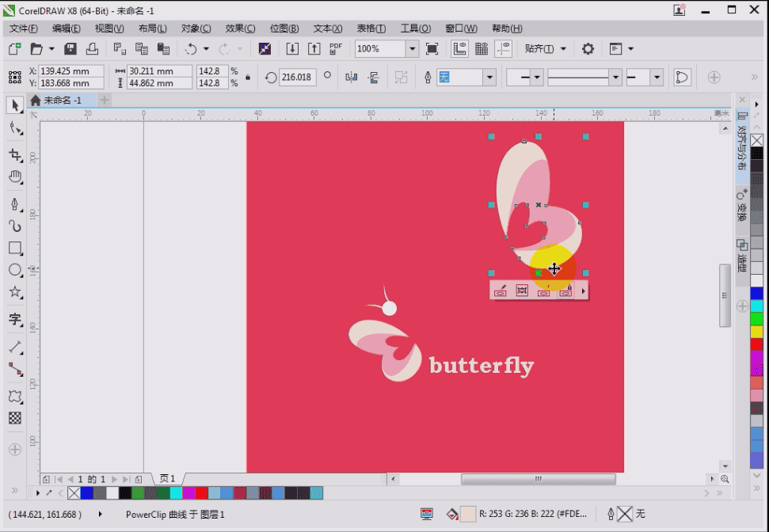
Task: Open the Launch application dropdown
Action: [630, 48]
